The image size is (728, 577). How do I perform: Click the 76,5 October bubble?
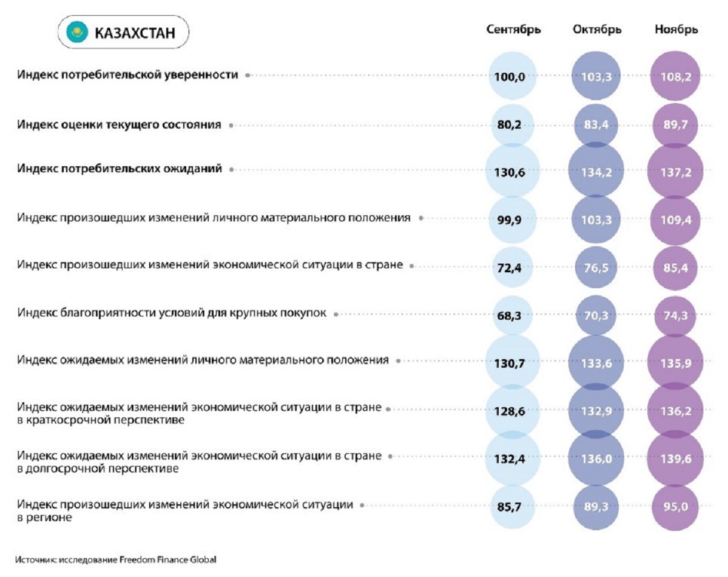point(596,266)
